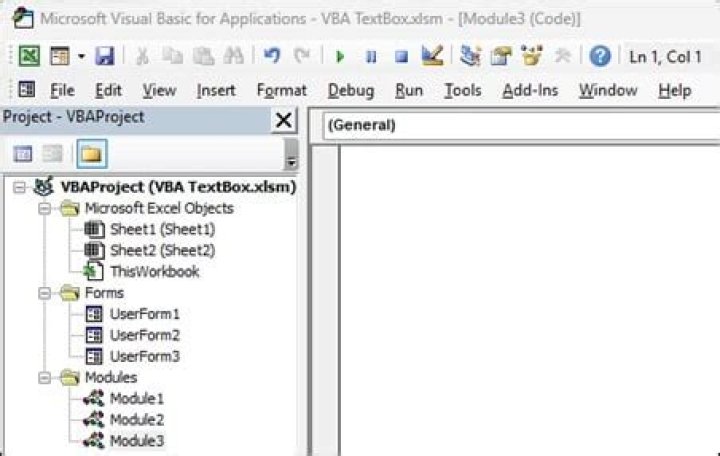Click the Microsoft Excel Objects folder label
Screen dimensions: 720x456
coord(159,208)
